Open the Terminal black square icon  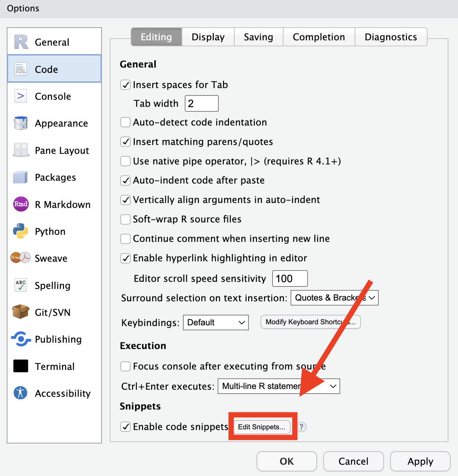tap(21, 366)
